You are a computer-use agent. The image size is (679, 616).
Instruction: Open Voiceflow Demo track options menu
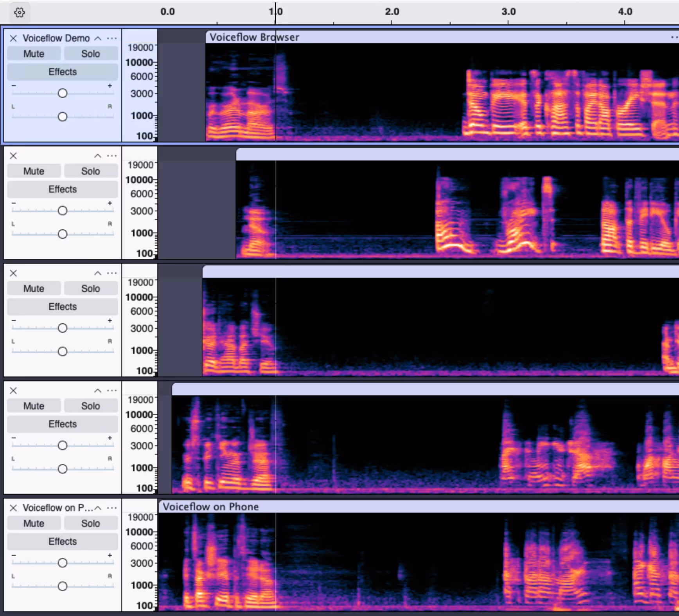(112, 38)
